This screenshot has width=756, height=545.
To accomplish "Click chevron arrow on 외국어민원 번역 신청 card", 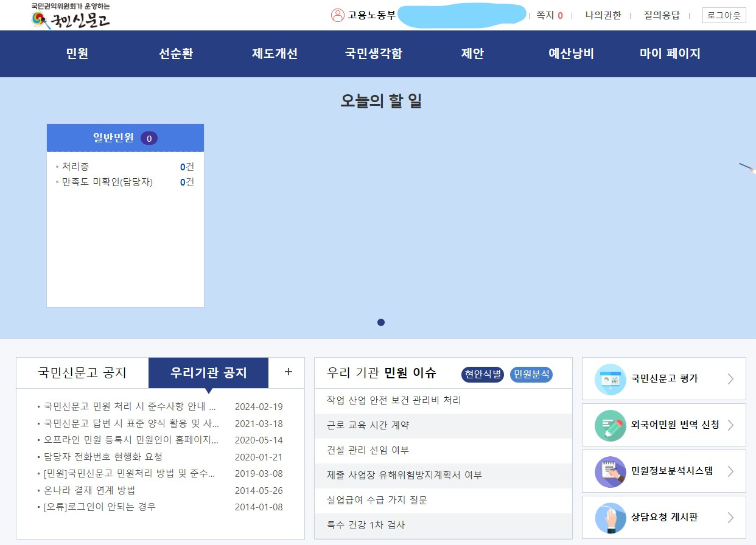I will [730, 425].
